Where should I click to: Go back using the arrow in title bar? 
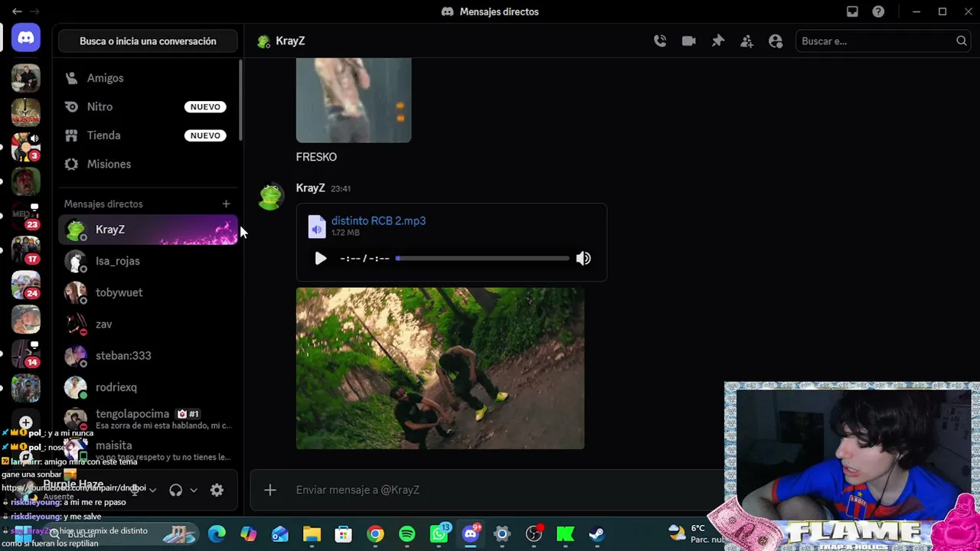point(17,11)
